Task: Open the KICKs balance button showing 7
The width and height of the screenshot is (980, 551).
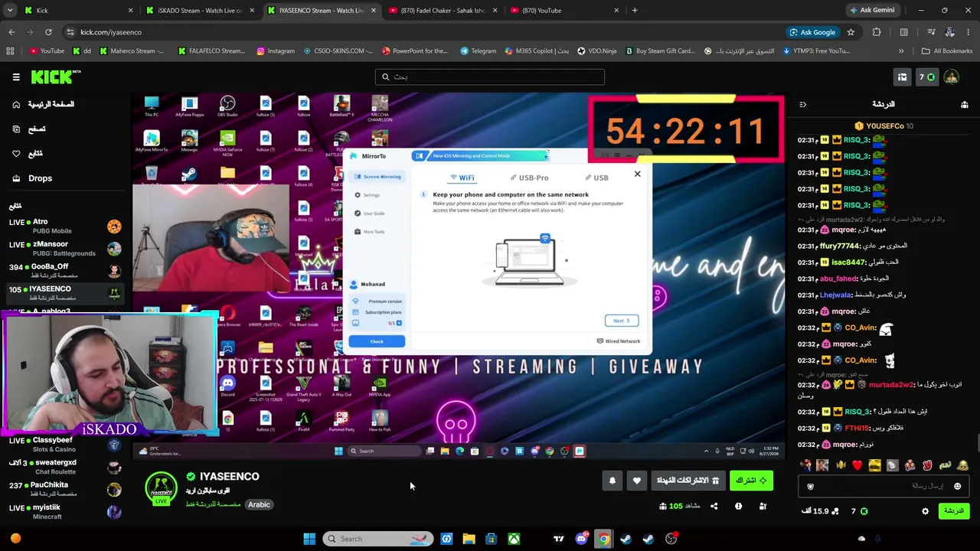Action: click(x=926, y=77)
